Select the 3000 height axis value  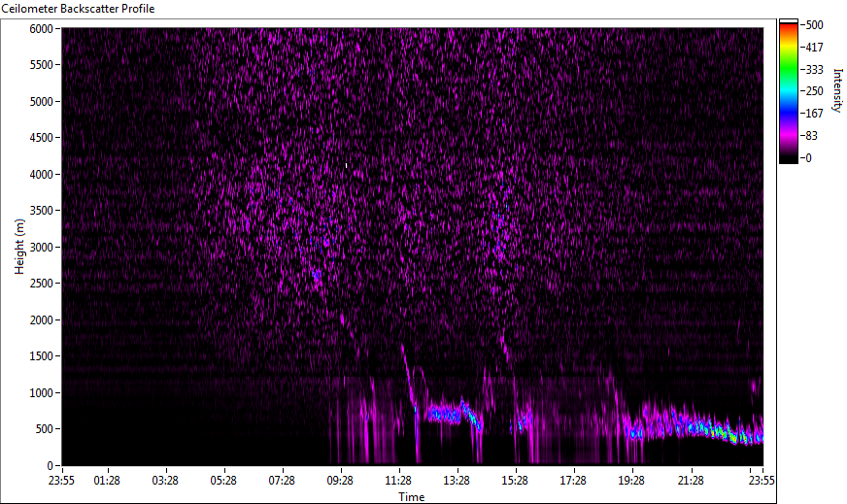[x=41, y=248]
